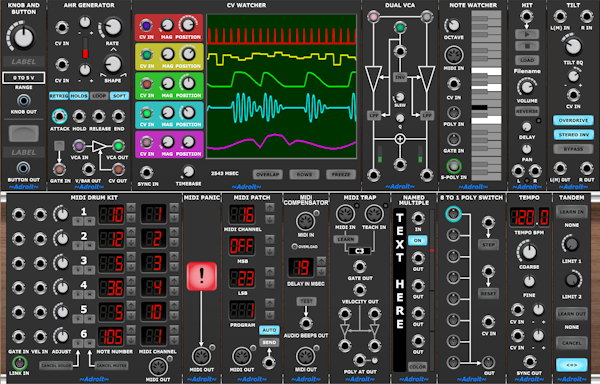
Task: Increase drum 1 note number with up arrow
Action: tap(131, 208)
